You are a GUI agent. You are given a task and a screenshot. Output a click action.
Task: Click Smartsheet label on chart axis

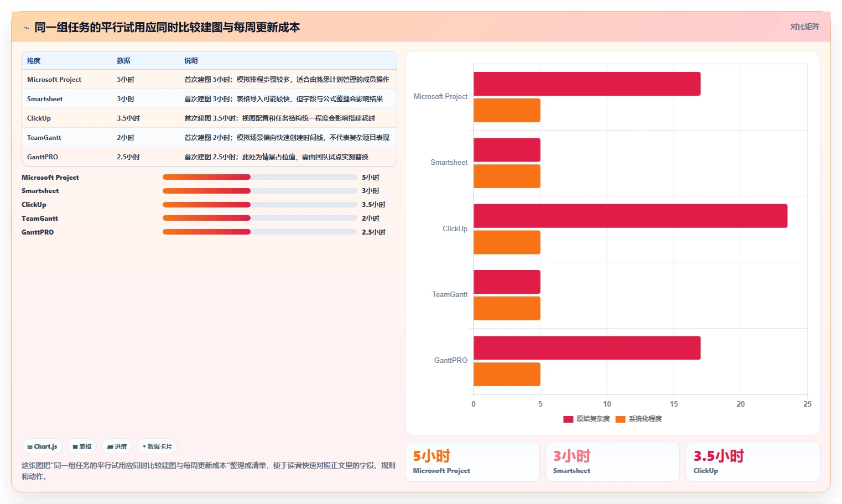coord(449,162)
